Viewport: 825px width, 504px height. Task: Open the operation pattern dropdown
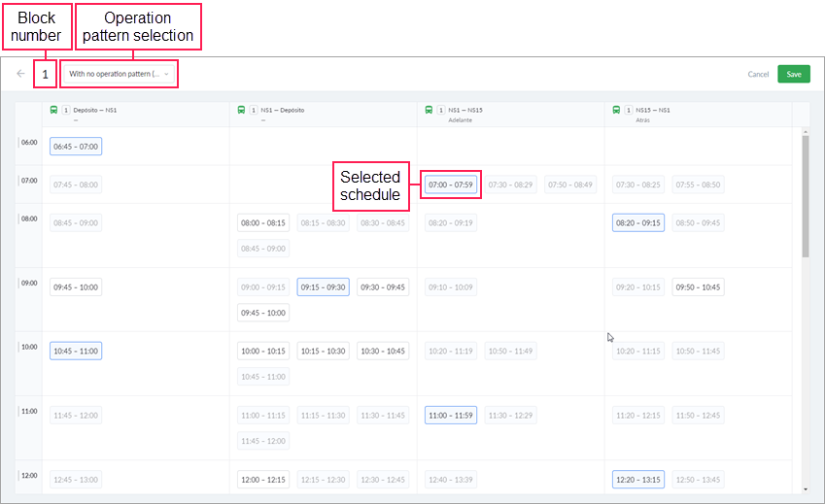pyautogui.click(x=120, y=74)
